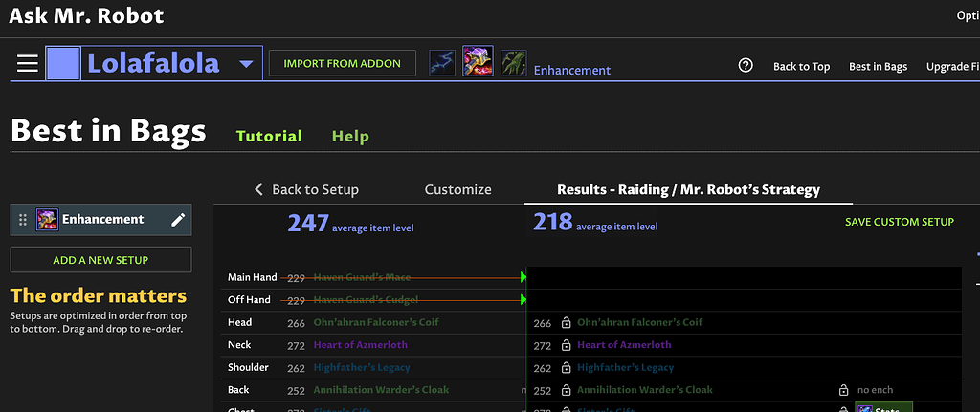
Task: Click the Import From Addon button
Action: (x=342, y=64)
